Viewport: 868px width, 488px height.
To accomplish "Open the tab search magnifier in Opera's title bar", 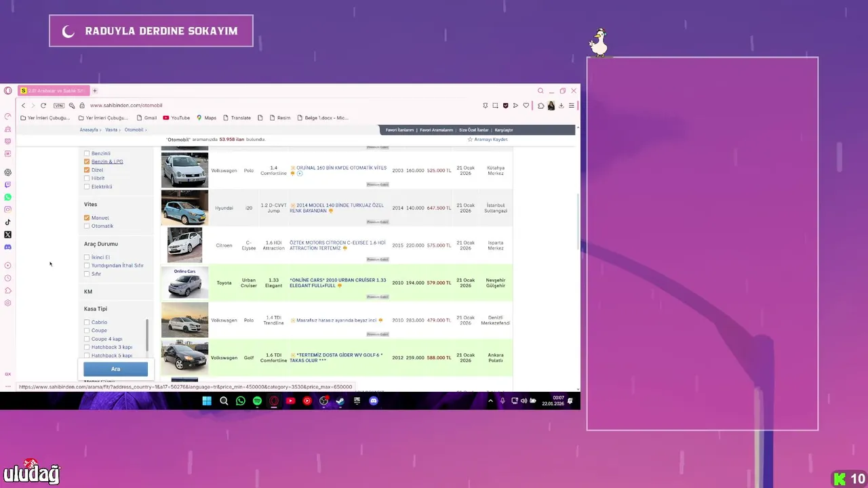I will 540,91.
